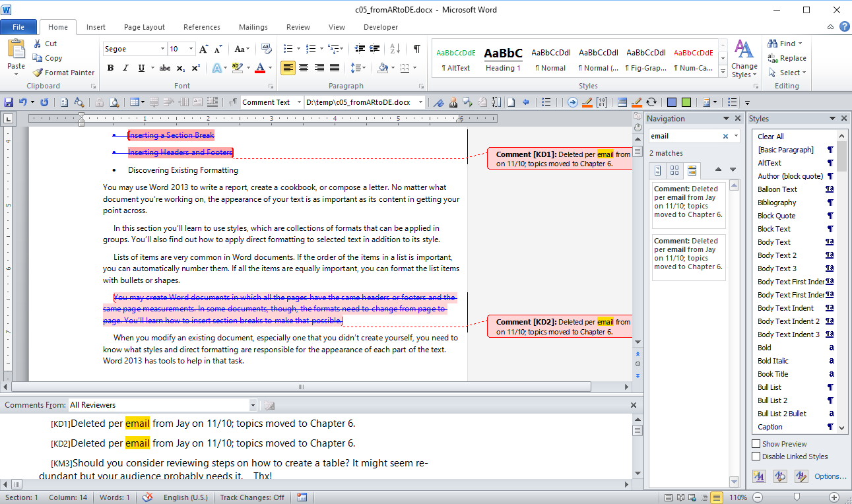The width and height of the screenshot is (852, 504).
Task: Underline text using the U button
Action: pos(141,68)
